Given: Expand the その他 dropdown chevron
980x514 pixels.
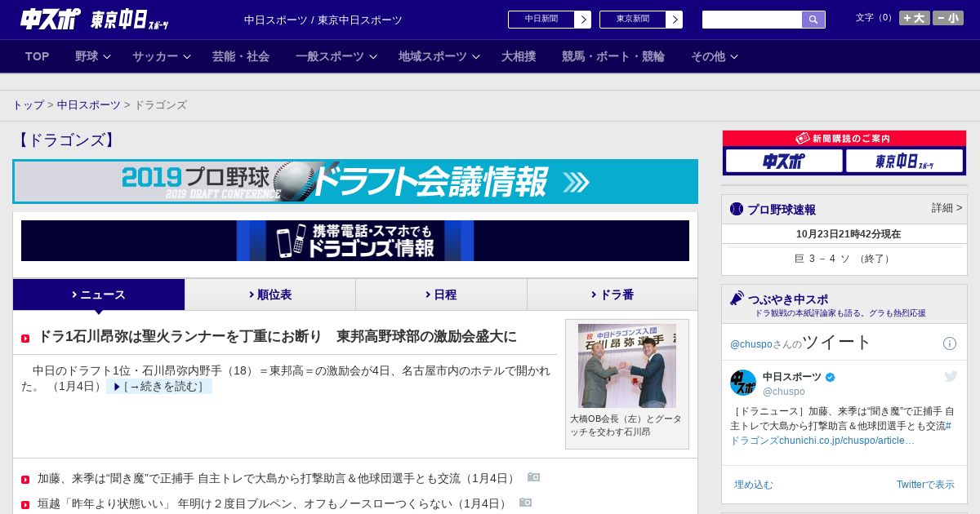Looking at the screenshot, I should tap(734, 56).
